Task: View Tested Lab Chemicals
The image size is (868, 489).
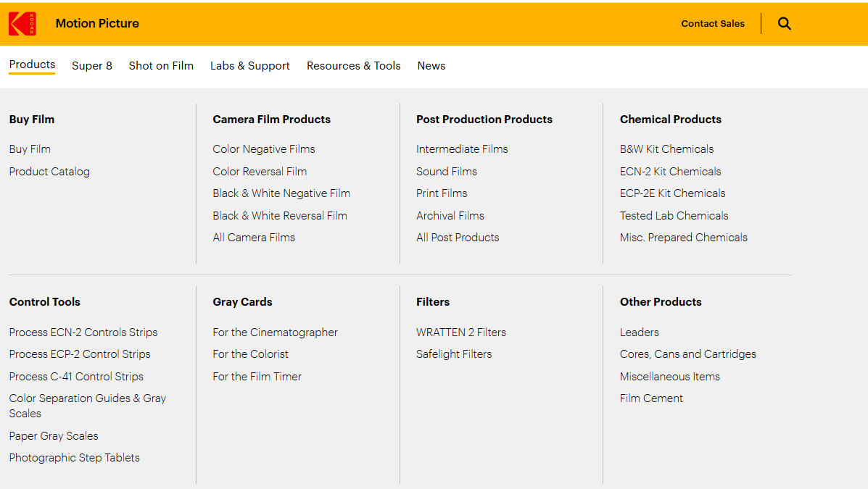Action: pyautogui.click(x=674, y=216)
